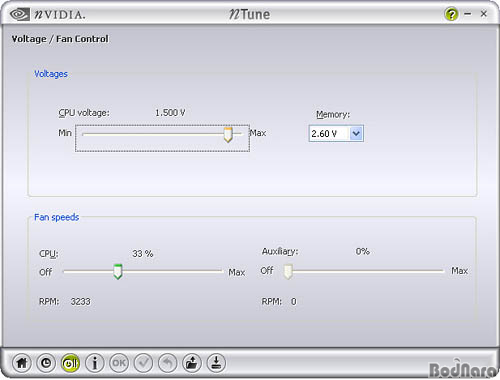500x380 pixels.
Task: Click the 2.60 V memory combo box
Action: pos(336,134)
